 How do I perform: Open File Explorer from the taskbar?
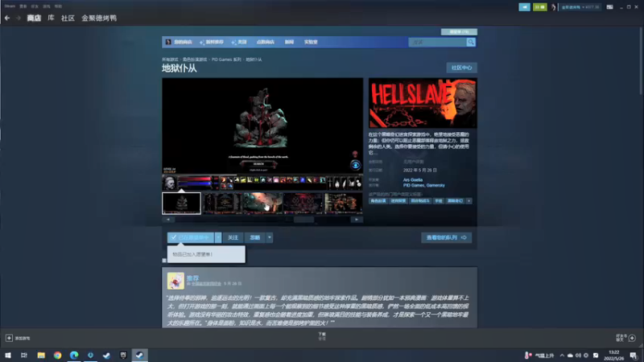[41, 355]
